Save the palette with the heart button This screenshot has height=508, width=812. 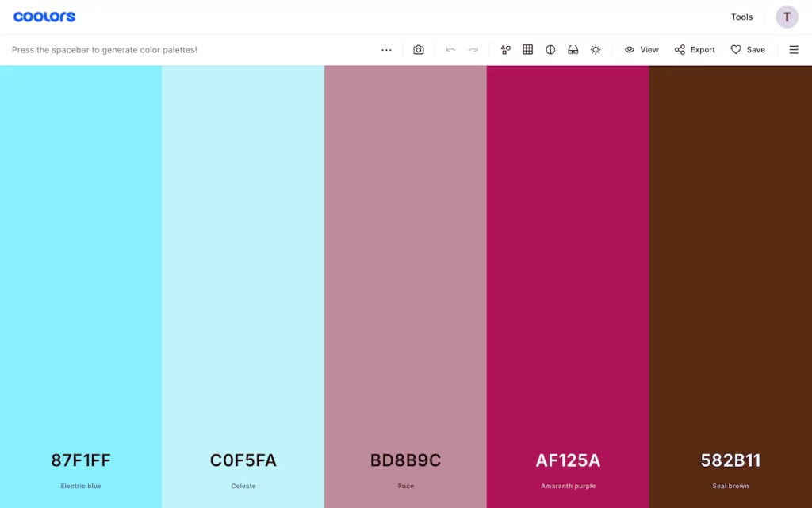748,50
